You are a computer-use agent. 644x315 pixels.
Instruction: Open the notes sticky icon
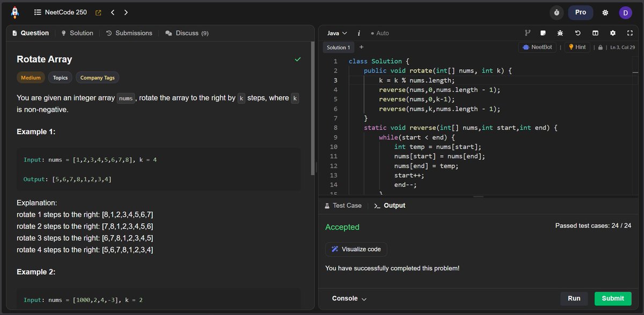pyautogui.click(x=543, y=33)
